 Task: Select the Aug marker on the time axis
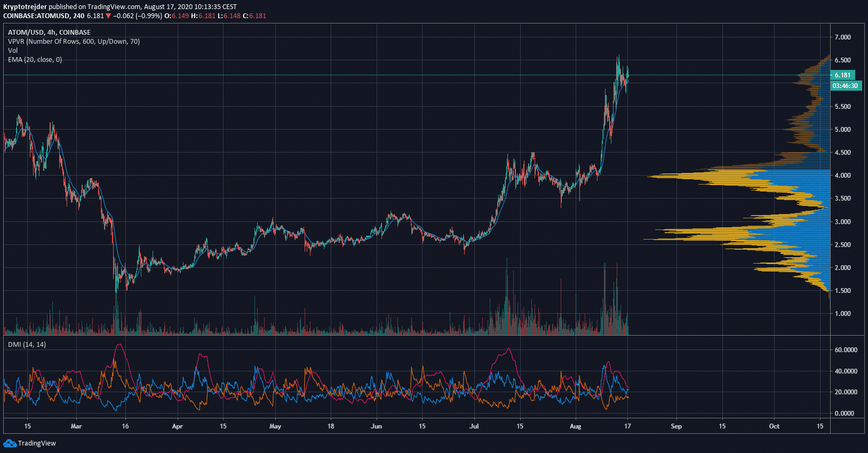point(575,426)
